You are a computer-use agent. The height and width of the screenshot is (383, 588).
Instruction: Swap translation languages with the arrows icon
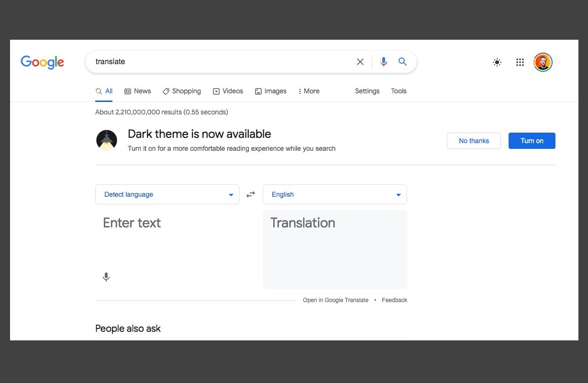tap(250, 194)
